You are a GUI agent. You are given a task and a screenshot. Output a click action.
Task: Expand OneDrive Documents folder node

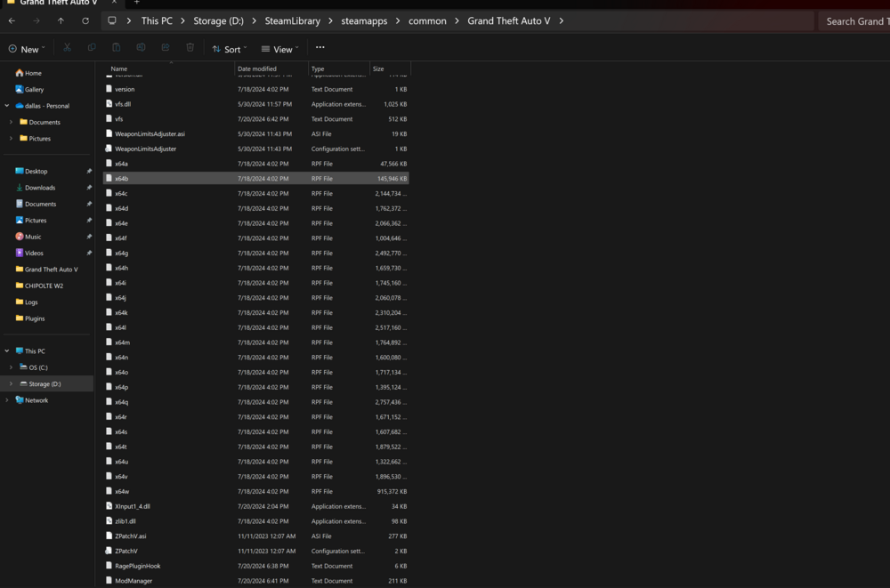[x=11, y=122]
